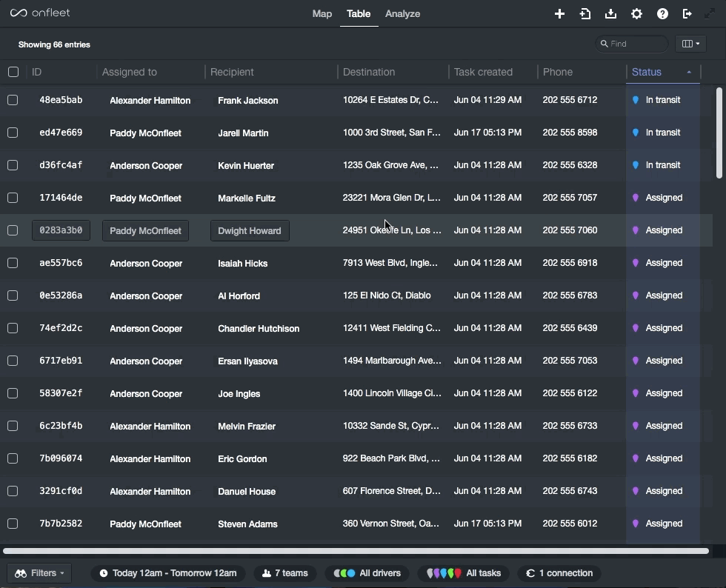Click the colored task pins icon
This screenshot has height=588, width=726.
(444, 573)
